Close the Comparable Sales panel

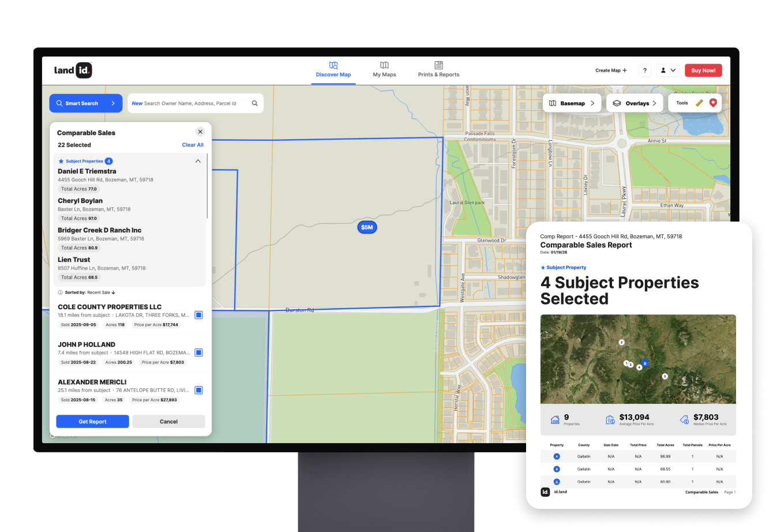coord(200,132)
